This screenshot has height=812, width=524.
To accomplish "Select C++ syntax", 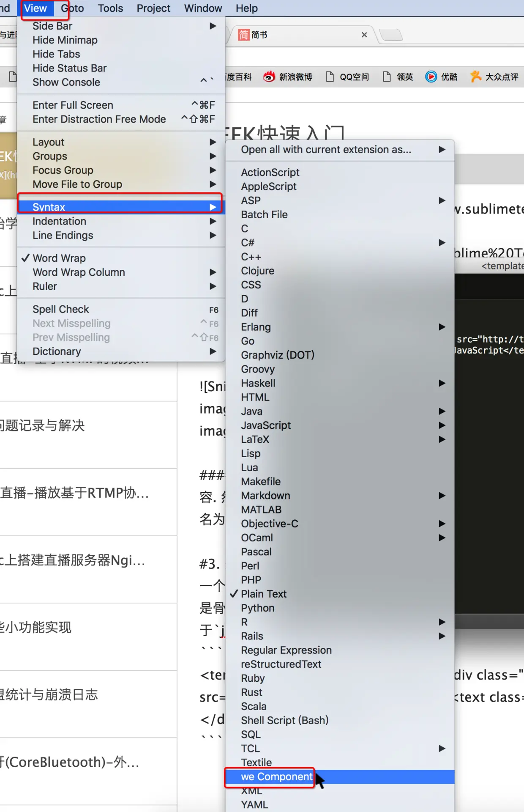I will click(340, 257).
